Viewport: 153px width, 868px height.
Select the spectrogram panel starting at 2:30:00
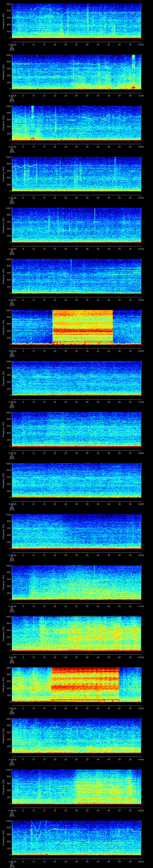click(x=77, y=72)
